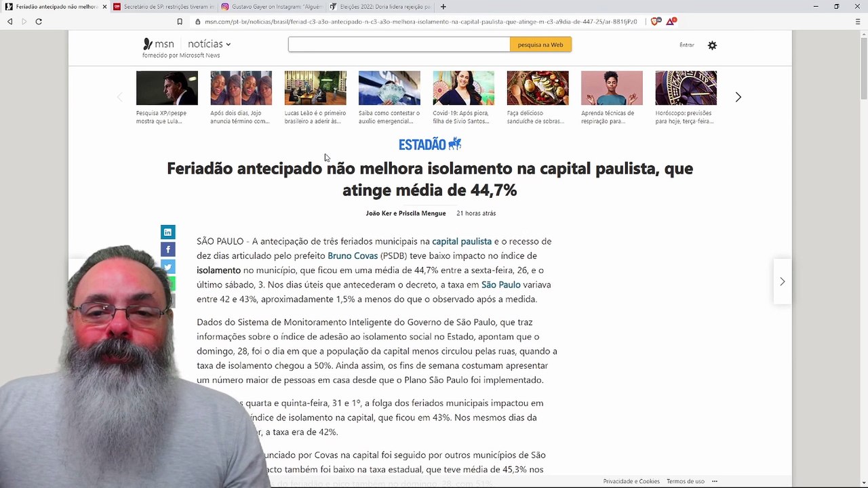This screenshot has width=868, height=488.
Task: Click the Entrar sign-in link
Action: click(687, 45)
